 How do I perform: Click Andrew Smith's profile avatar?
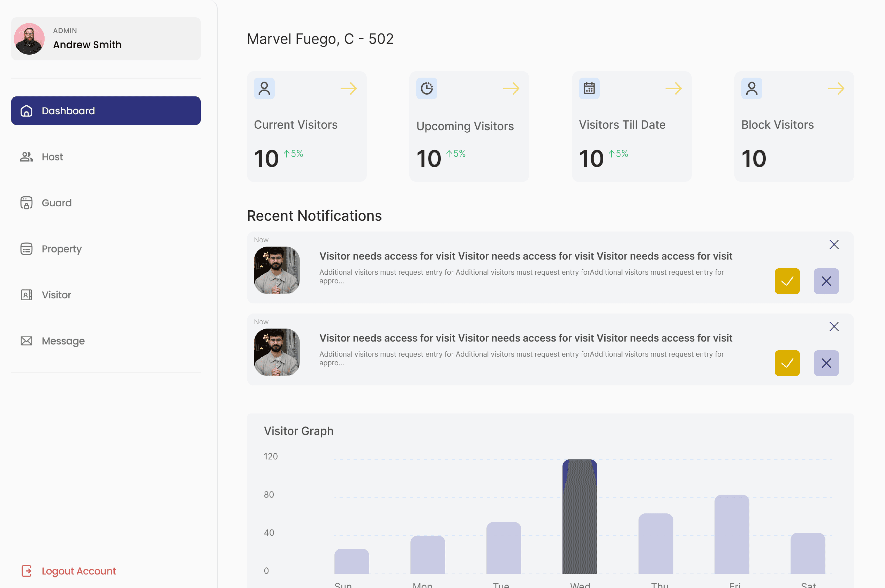tap(29, 39)
